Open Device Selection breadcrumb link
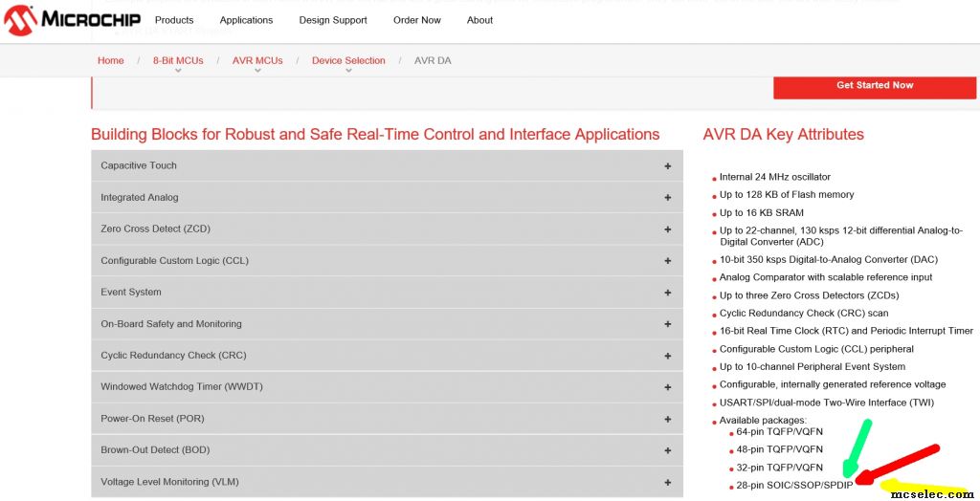The height and width of the screenshot is (501, 980). (348, 60)
